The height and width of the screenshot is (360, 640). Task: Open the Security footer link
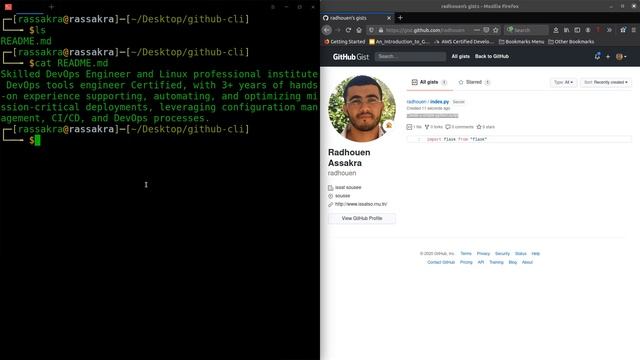tap(502, 254)
